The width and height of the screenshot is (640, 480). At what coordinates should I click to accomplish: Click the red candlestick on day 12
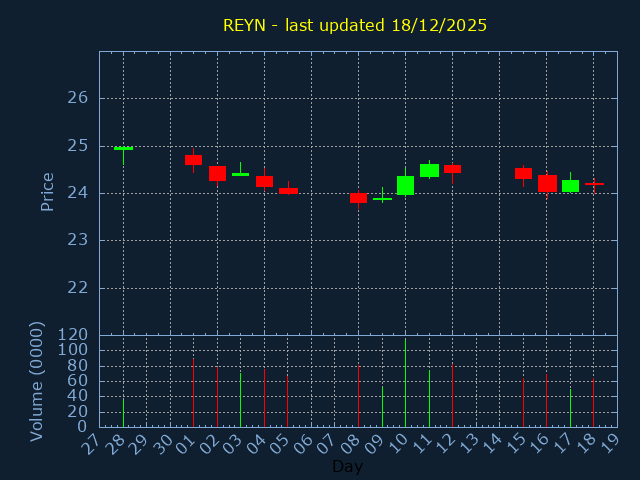point(452,169)
